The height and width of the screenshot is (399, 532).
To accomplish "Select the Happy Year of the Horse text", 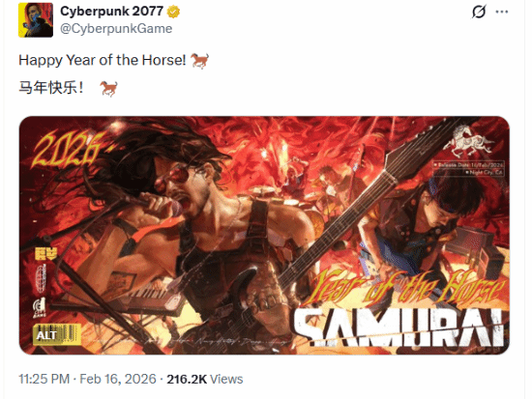I will (103, 60).
